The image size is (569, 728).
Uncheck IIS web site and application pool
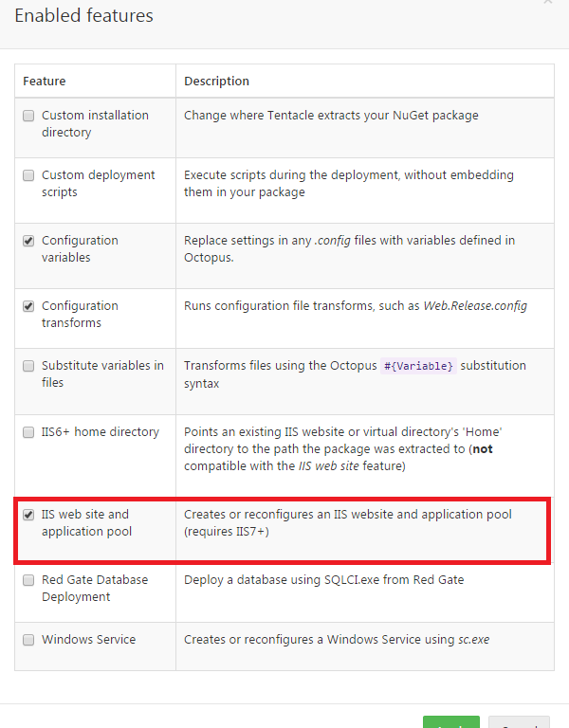coord(28,515)
